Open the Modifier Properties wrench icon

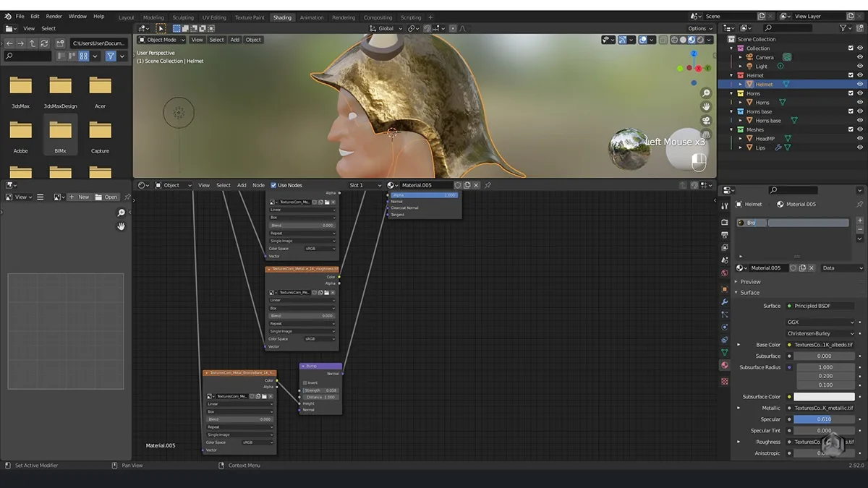point(725,301)
